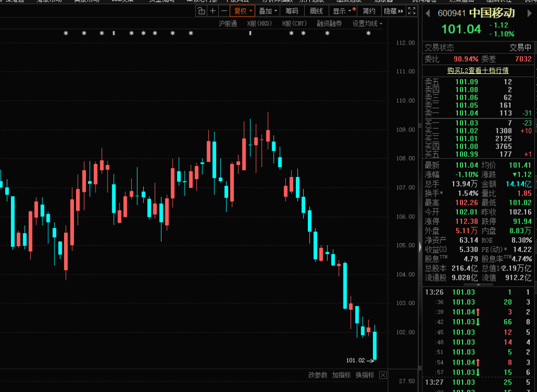Screen dimensions: 537x392
Task: Toggle the 画线 drawing tools
Action: click(316, 11)
